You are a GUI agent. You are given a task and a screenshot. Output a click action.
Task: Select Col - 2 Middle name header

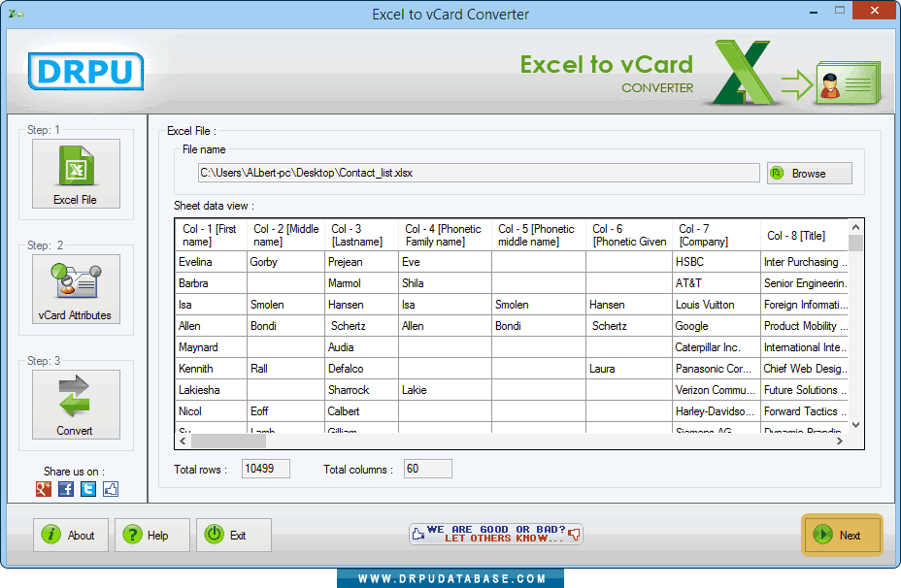click(285, 235)
